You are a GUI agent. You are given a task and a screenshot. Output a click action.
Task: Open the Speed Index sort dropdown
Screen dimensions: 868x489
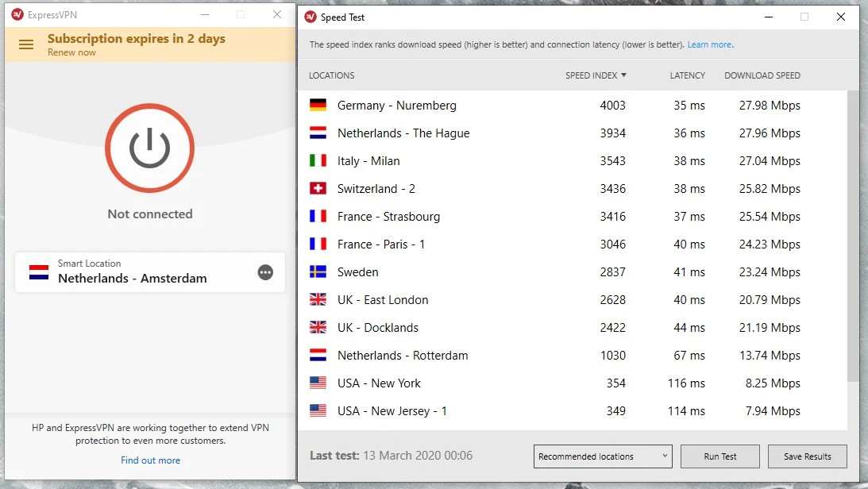pos(596,75)
